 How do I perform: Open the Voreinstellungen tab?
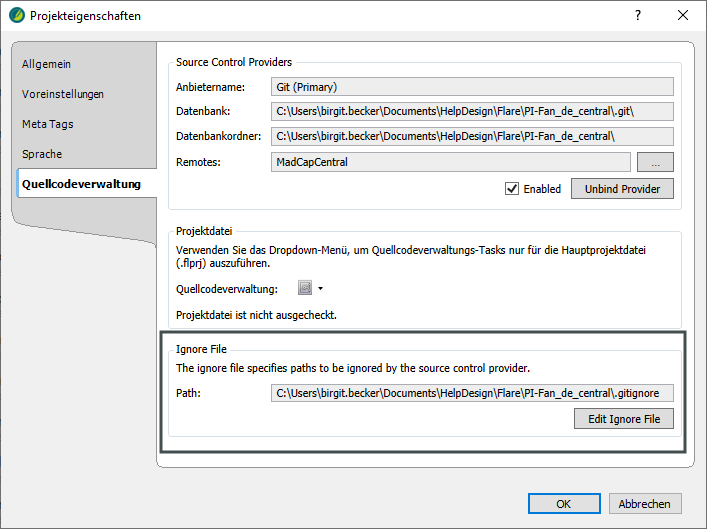pyautogui.click(x=63, y=94)
